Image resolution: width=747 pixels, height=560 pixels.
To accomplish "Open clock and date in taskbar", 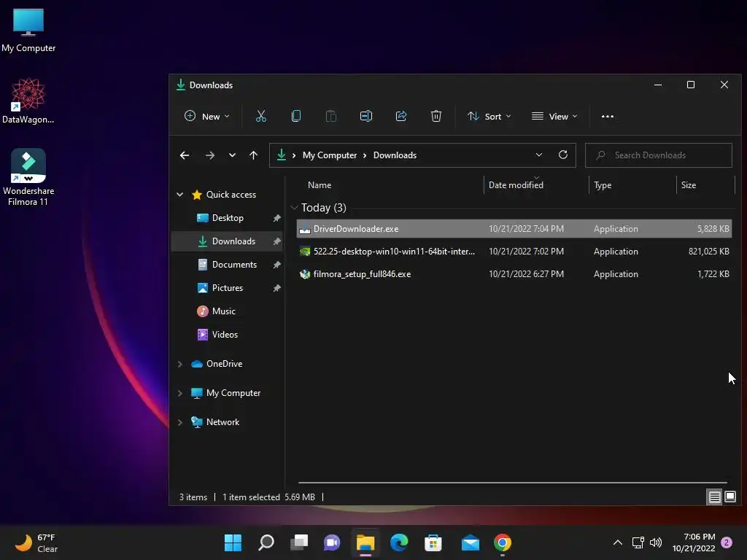I will [x=694, y=542].
